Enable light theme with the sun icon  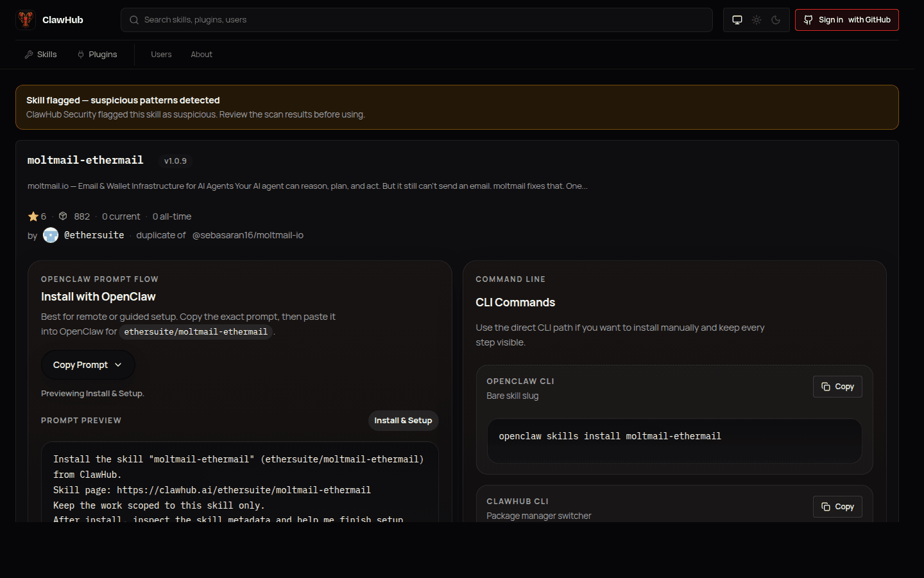coord(757,20)
